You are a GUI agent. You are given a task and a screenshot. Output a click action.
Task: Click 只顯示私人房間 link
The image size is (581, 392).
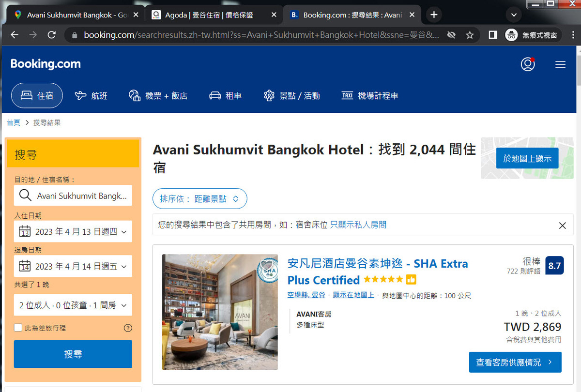(x=358, y=225)
